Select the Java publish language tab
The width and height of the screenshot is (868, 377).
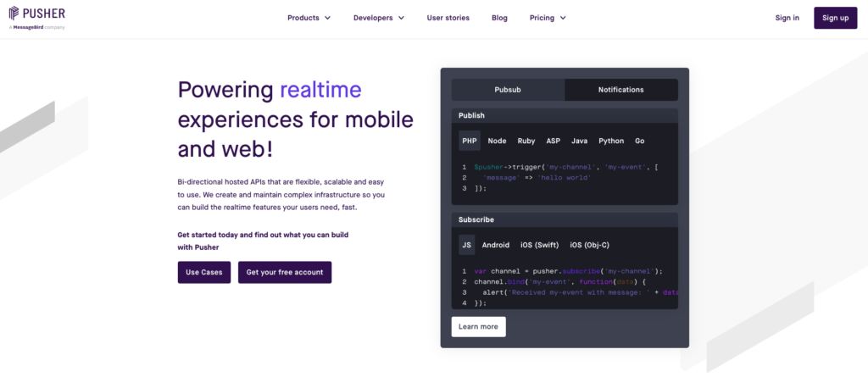[580, 141]
